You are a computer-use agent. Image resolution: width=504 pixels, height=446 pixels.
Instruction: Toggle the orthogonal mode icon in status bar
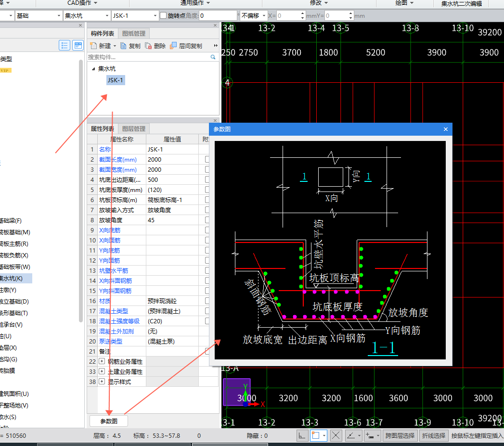302,436
